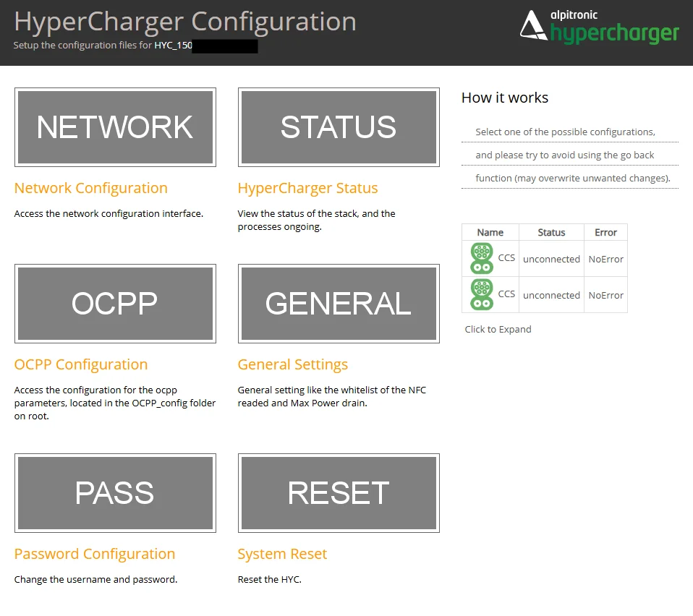This screenshot has height=616, width=693.
Task: Click the alpitronic hypercharger logo
Action: pos(599,27)
